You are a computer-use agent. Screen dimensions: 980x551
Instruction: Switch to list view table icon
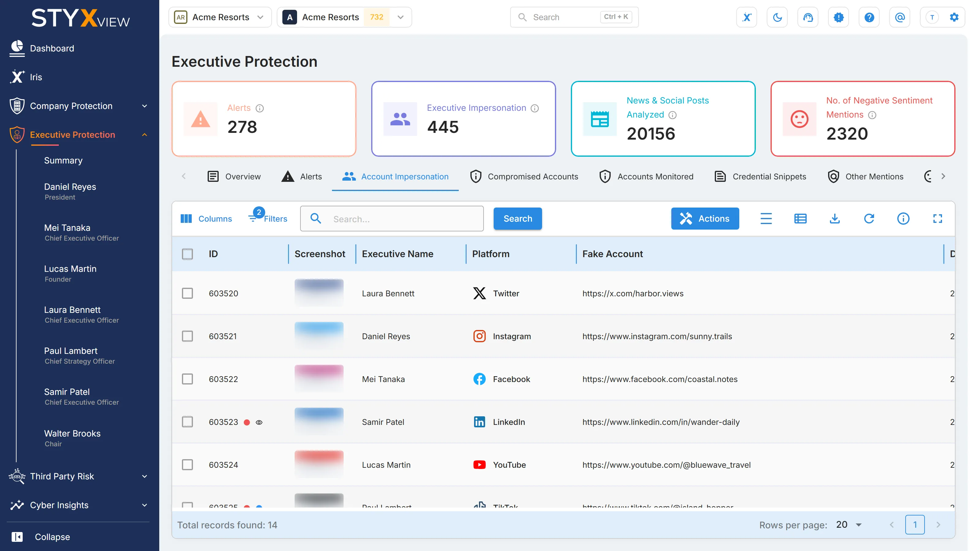click(x=800, y=219)
